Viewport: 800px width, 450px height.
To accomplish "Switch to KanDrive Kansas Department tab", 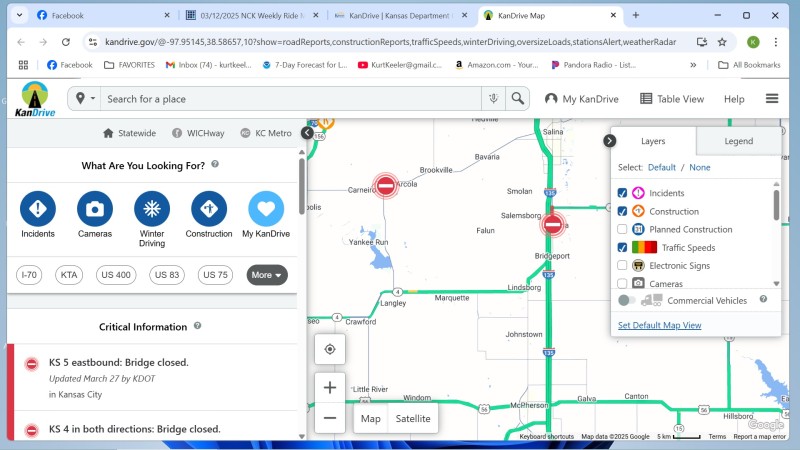I will pyautogui.click(x=400, y=15).
